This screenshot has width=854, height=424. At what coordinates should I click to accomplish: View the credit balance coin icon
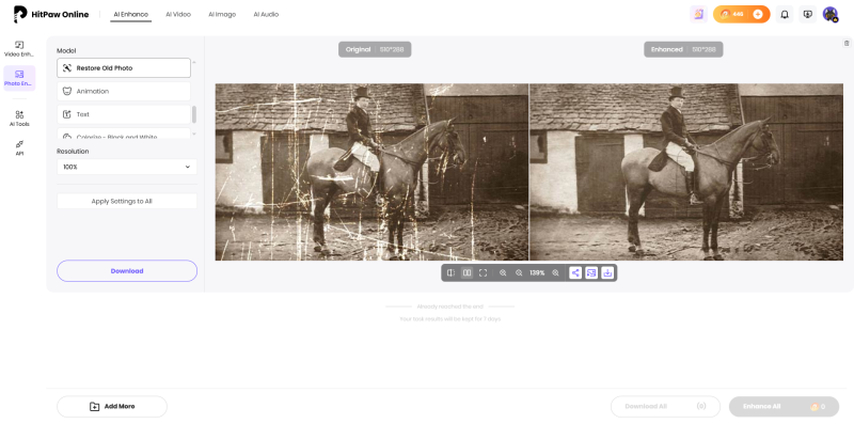pos(724,15)
